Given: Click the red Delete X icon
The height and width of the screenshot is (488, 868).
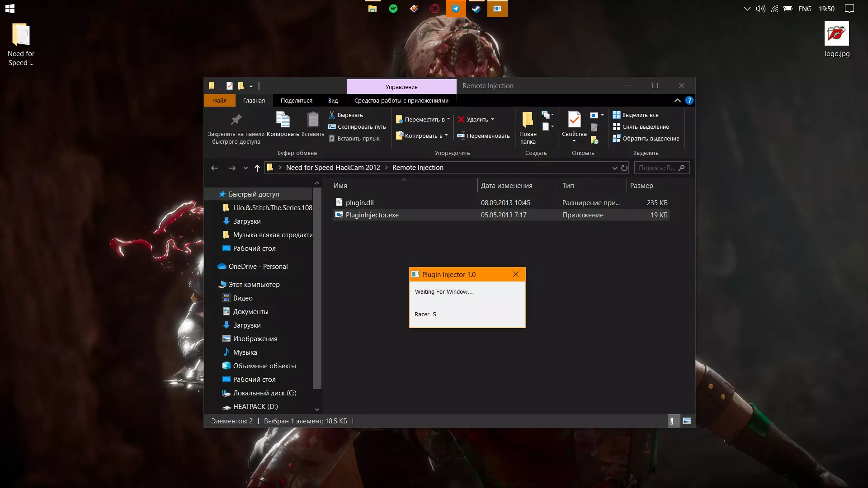Looking at the screenshot, I should click(x=461, y=119).
